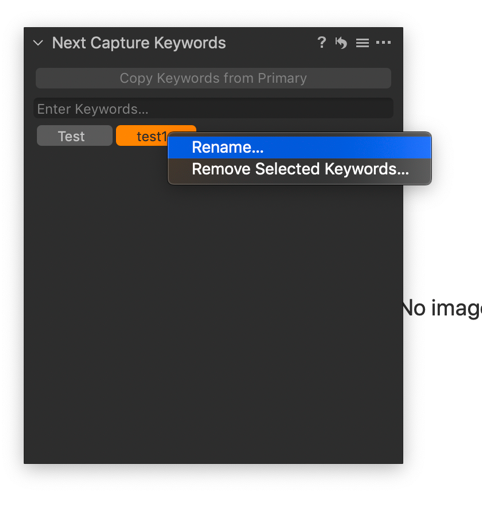Get help for Next Capture Keywords tool
Screen dimensions: 482x514
[321, 43]
